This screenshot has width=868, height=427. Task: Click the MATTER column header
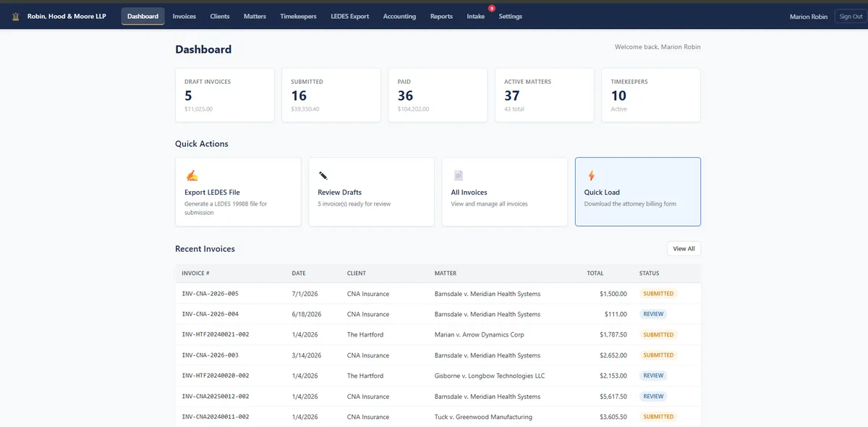446,274
